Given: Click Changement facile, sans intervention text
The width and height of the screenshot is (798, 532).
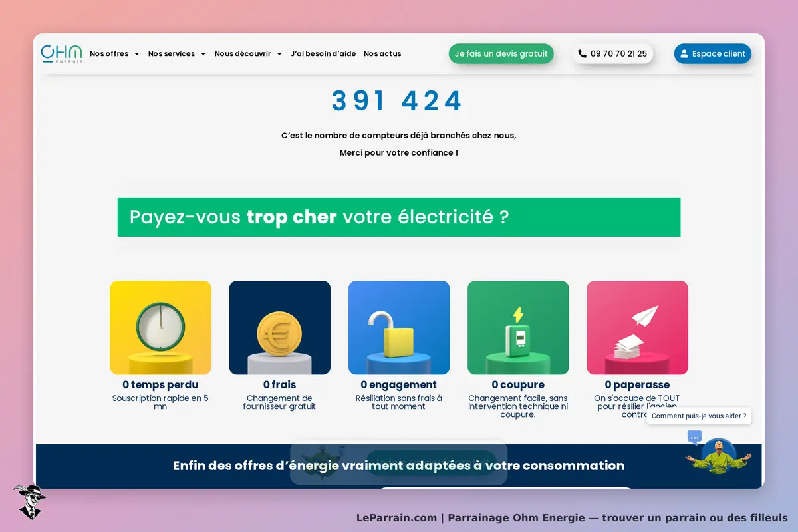Looking at the screenshot, I should coord(518,406).
